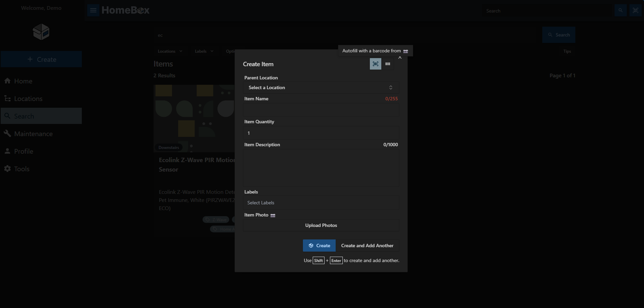Open the hamburger navigation menu

(x=93, y=10)
